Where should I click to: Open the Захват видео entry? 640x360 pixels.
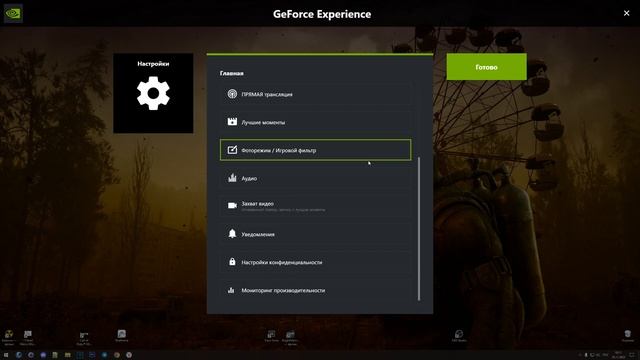point(316,206)
